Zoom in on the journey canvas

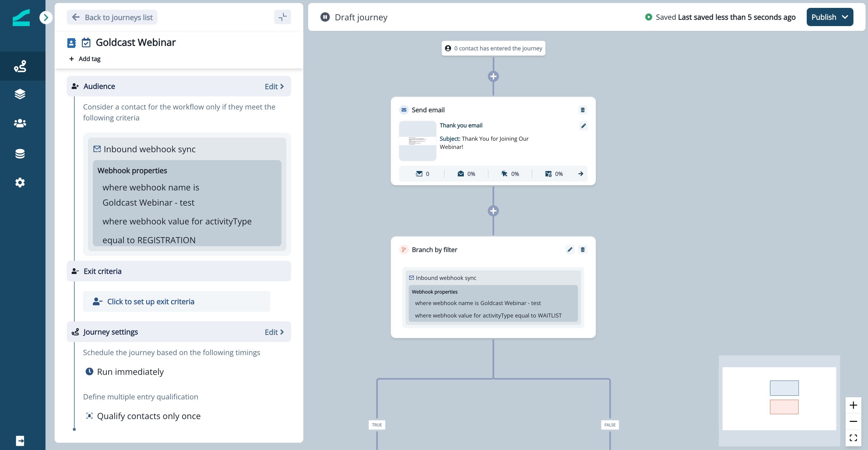pos(853,405)
